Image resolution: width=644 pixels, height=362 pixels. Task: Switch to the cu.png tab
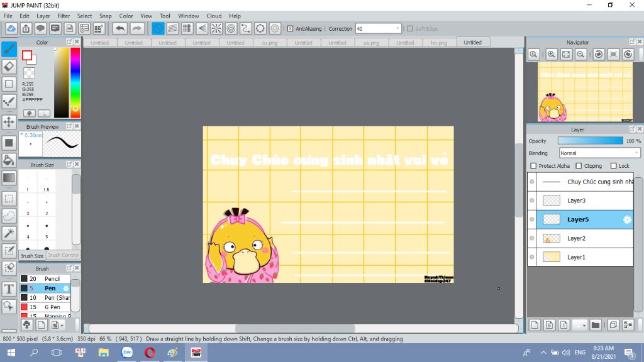(x=269, y=43)
